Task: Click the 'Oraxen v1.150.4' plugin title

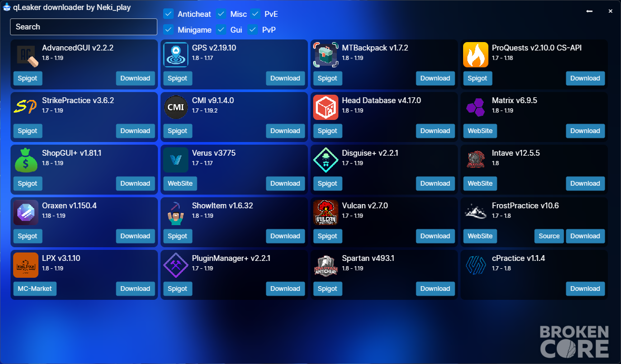Action: tap(69, 206)
